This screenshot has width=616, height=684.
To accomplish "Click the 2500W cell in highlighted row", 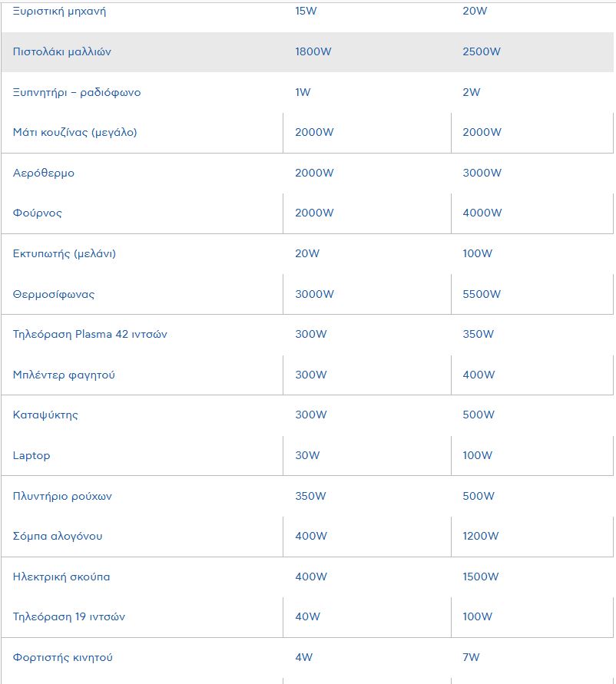I will point(482,52).
